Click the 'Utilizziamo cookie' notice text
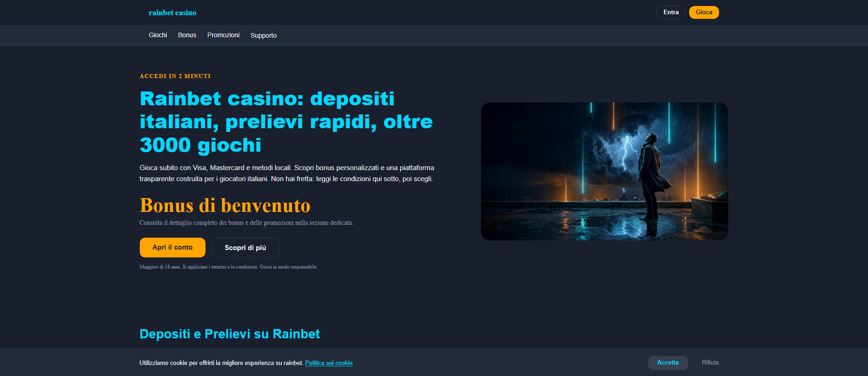Screen dimensions: 868x376 point(221,363)
